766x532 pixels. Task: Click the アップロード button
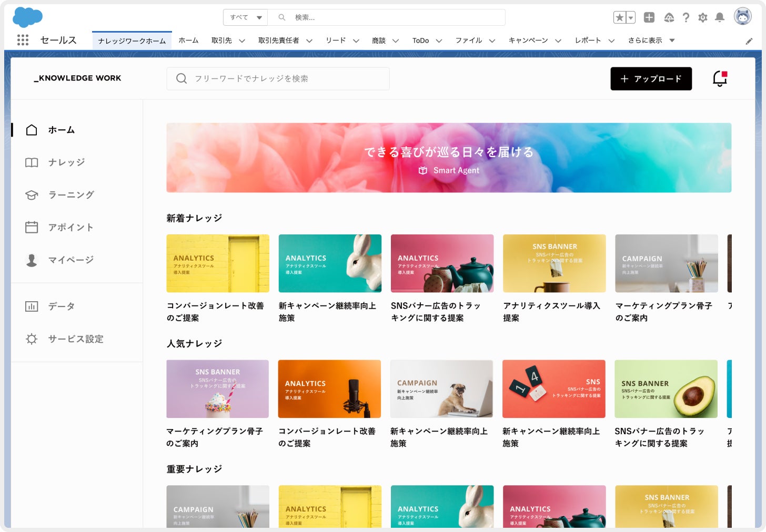coord(651,79)
